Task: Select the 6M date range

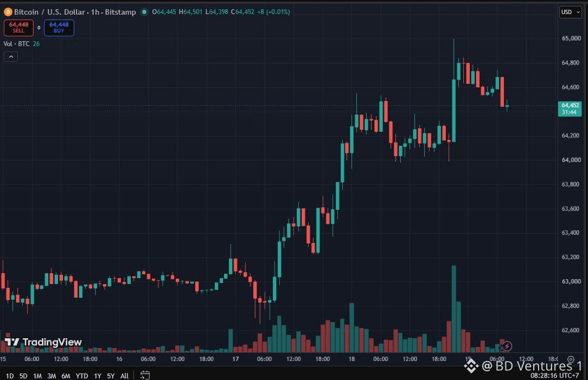Action: [x=66, y=376]
